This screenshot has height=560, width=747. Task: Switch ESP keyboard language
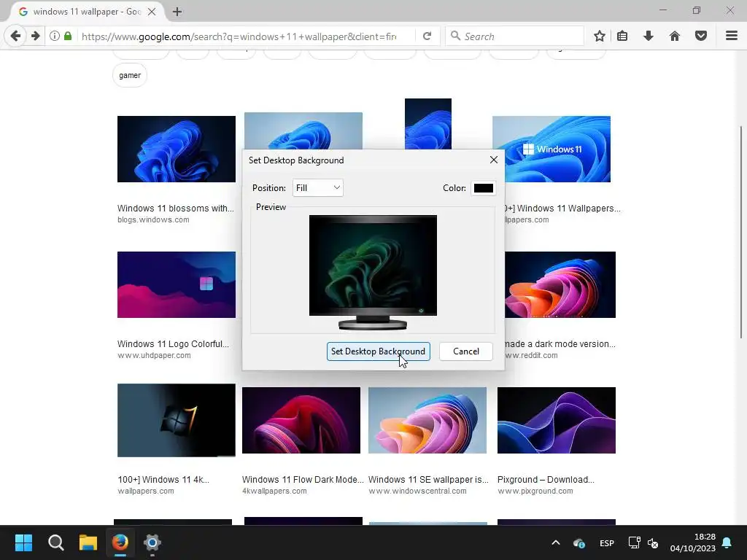point(606,542)
